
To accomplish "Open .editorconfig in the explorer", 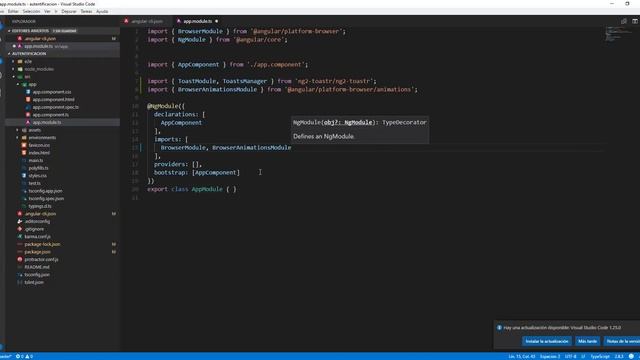I will coord(37,221).
